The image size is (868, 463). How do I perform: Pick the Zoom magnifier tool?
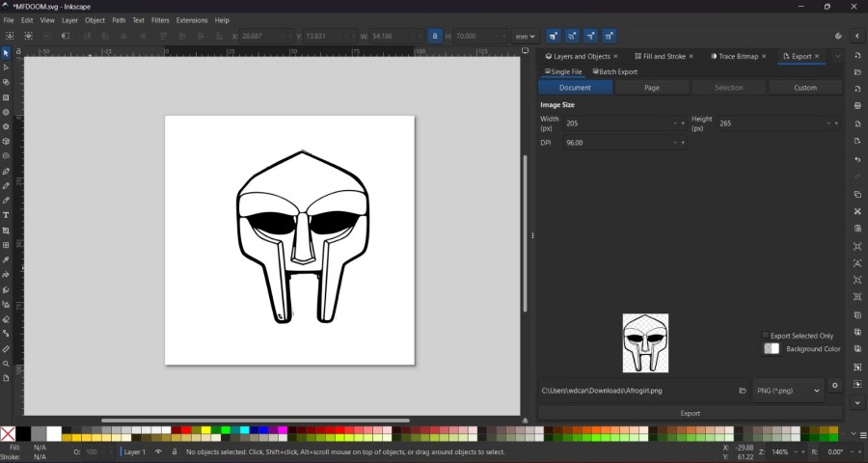(x=6, y=364)
